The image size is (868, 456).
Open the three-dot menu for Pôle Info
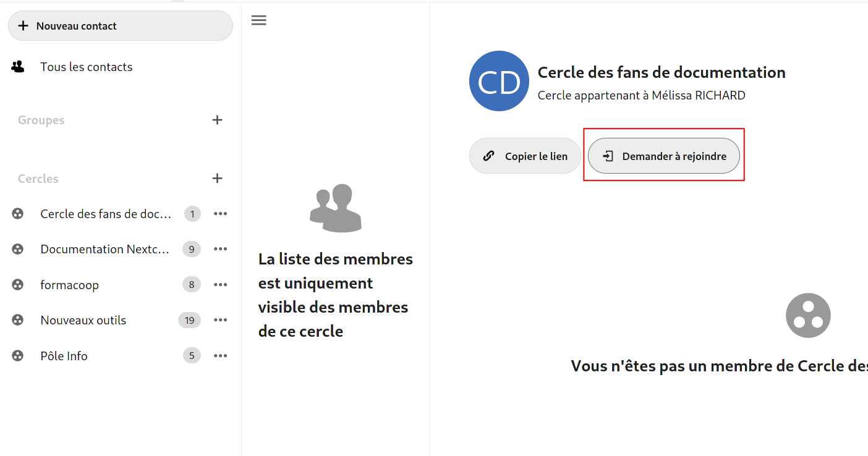pos(220,355)
